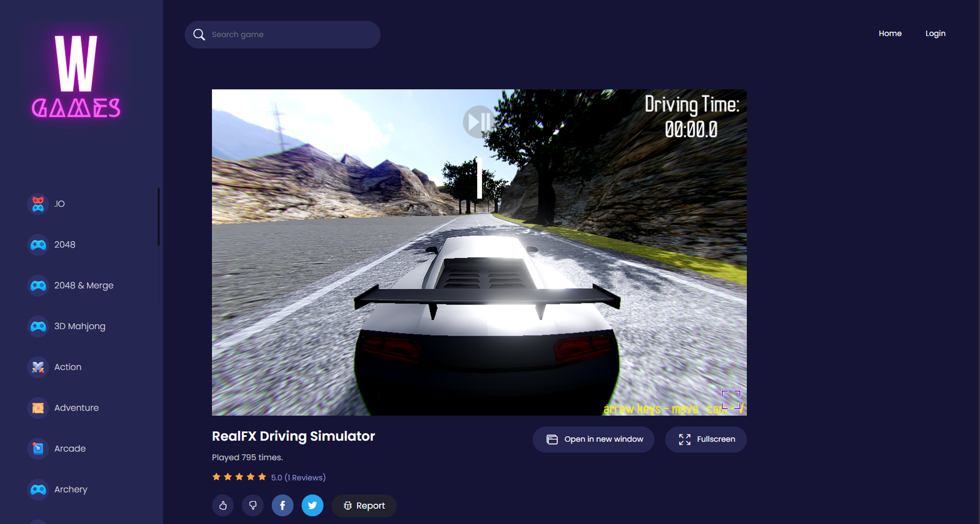This screenshot has width=980, height=524.
Task: Open the Archery games category
Action: tap(71, 490)
